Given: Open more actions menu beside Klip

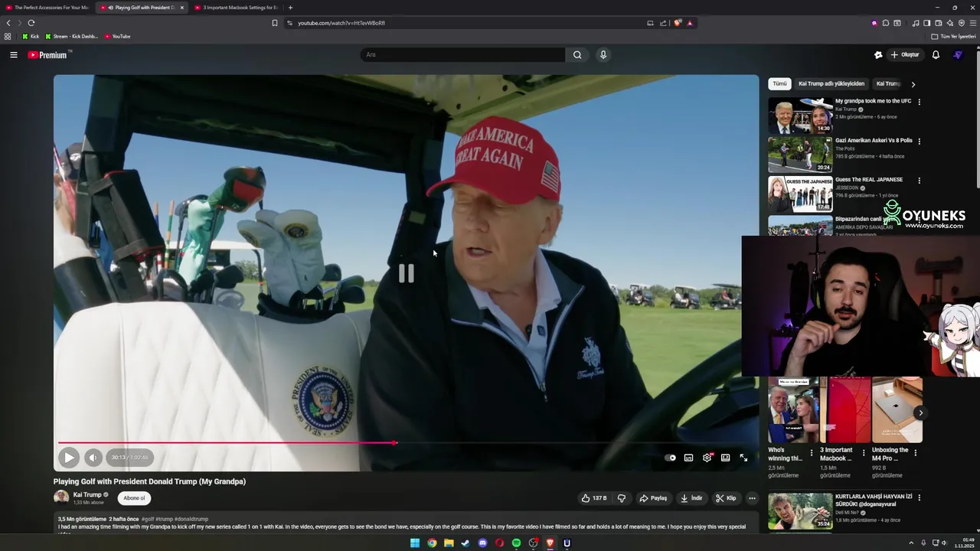Looking at the screenshot, I should pos(752,498).
